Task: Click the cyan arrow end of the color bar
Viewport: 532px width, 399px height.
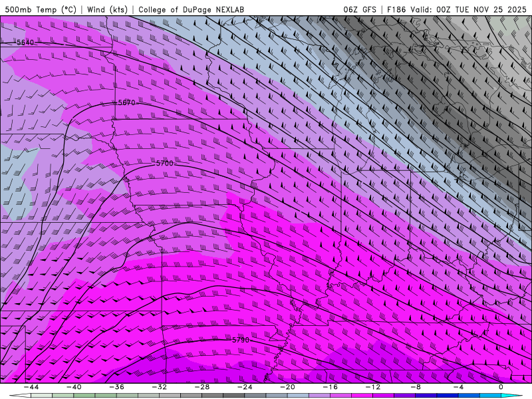Action: tap(511, 396)
